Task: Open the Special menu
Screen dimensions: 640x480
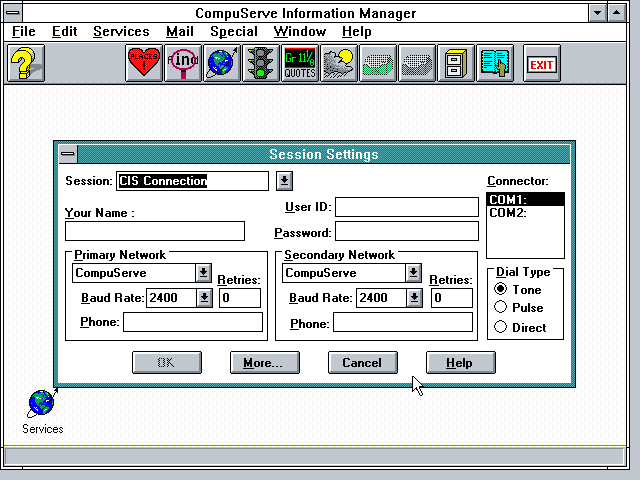Action: [234, 31]
